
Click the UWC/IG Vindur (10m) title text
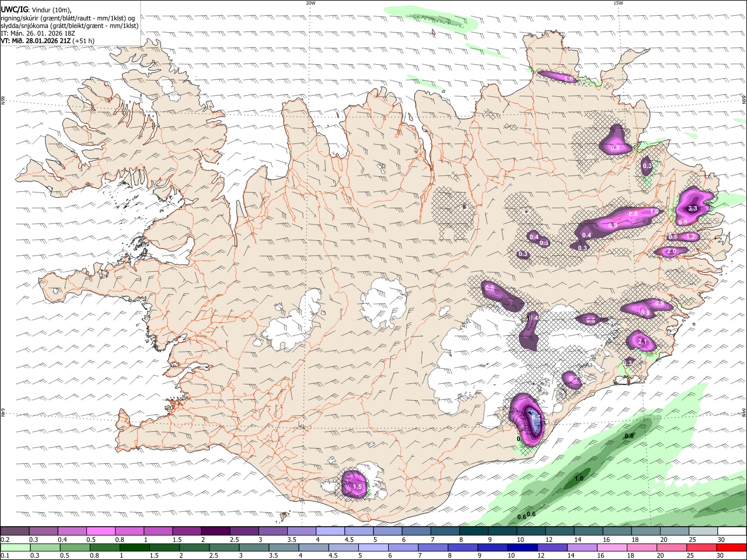(x=36, y=10)
